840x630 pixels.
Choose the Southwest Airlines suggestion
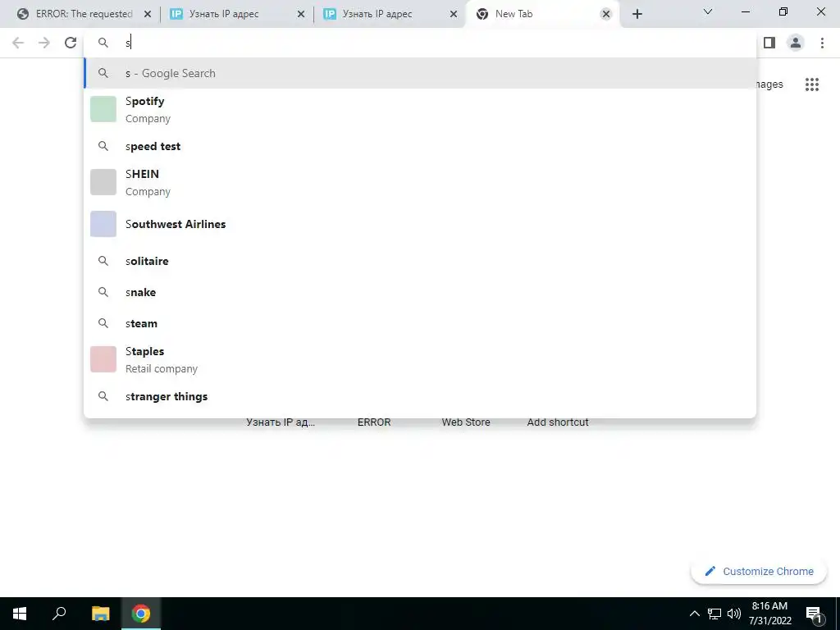(x=420, y=224)
